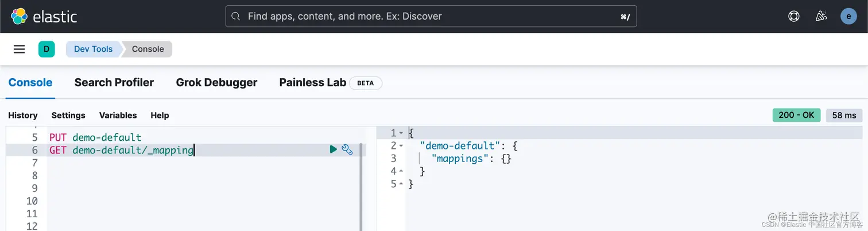
Task: Open the History panel
Action: [23, 115]
